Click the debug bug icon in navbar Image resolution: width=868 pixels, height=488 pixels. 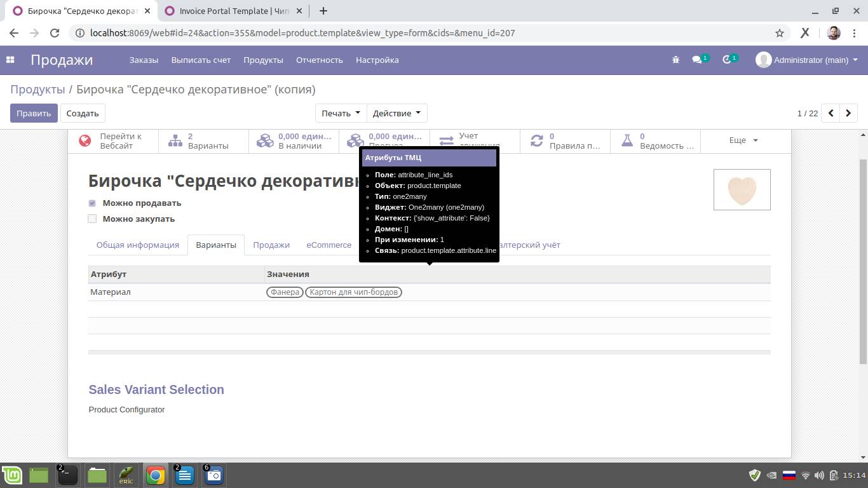pyautogui.click(x=675, y=60)
